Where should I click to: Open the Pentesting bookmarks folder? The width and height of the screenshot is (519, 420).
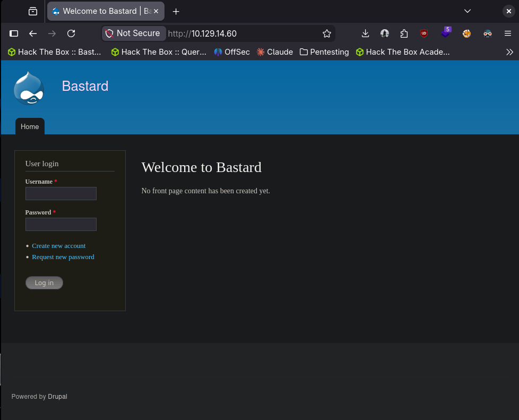click(324, 52)
